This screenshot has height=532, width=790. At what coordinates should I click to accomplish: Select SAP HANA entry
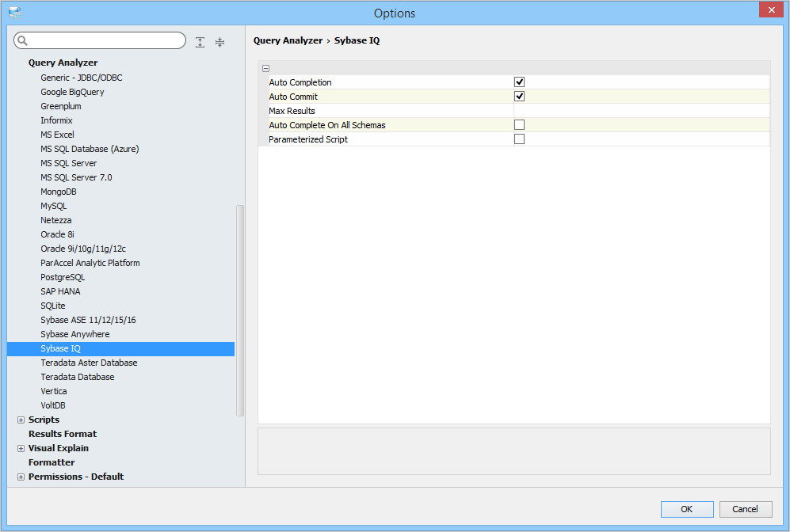click(x=60, y=291)
